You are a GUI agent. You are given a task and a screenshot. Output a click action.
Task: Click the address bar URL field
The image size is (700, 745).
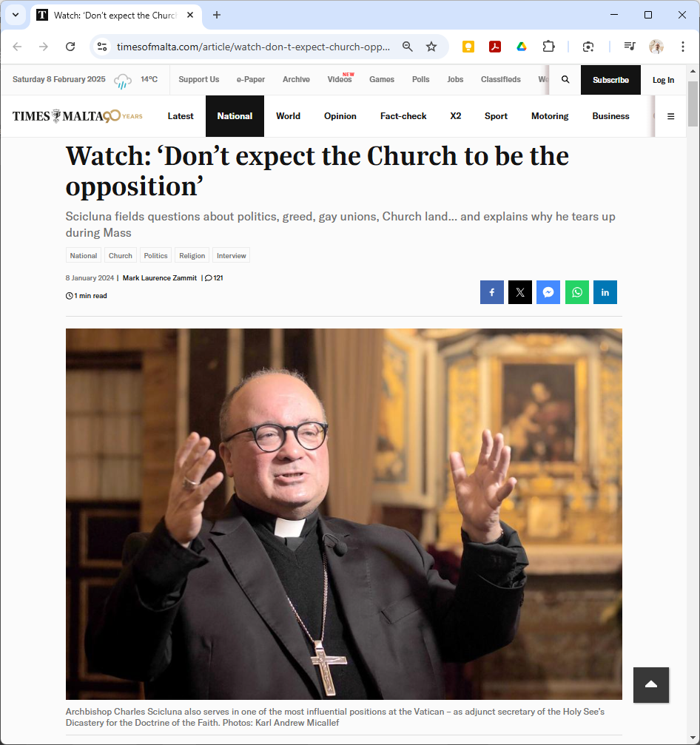pyautogui.click(x=253, y=47)
